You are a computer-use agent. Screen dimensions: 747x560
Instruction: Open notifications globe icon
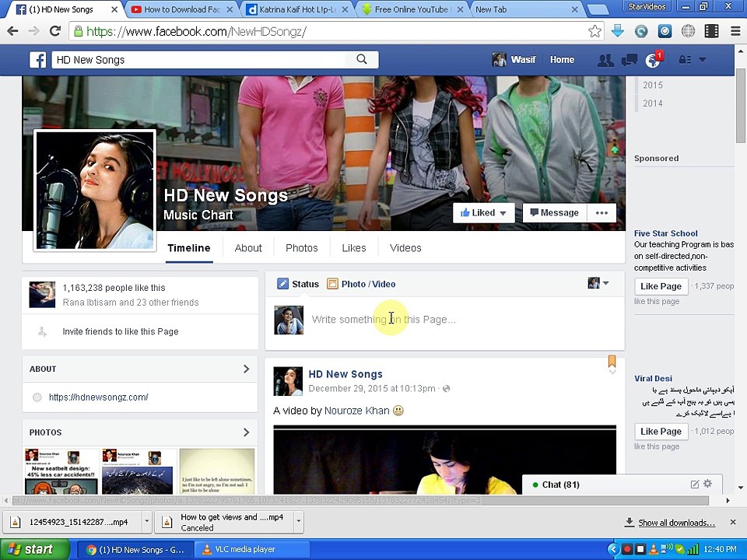[x=654, y=60]
